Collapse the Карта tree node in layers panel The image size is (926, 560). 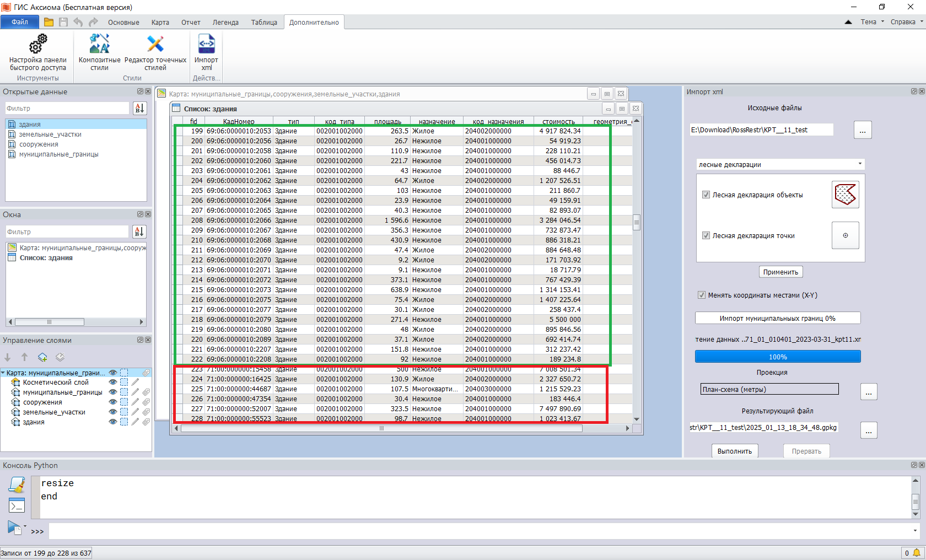click(3, 373)
